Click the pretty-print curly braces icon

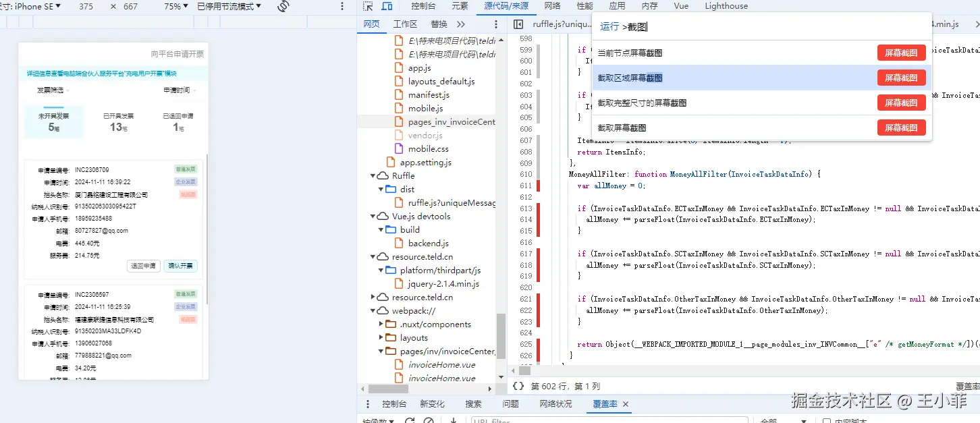click(518, 387)
